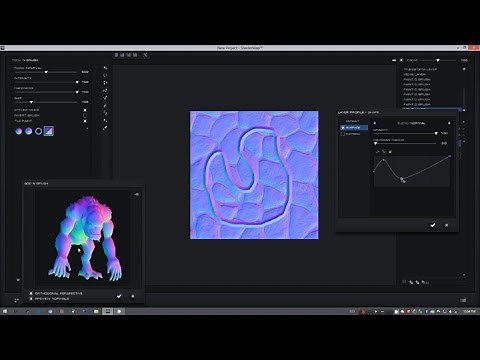Select the highlighted square brush swatch
Viewport: 480px width, 360px height.
49,131
